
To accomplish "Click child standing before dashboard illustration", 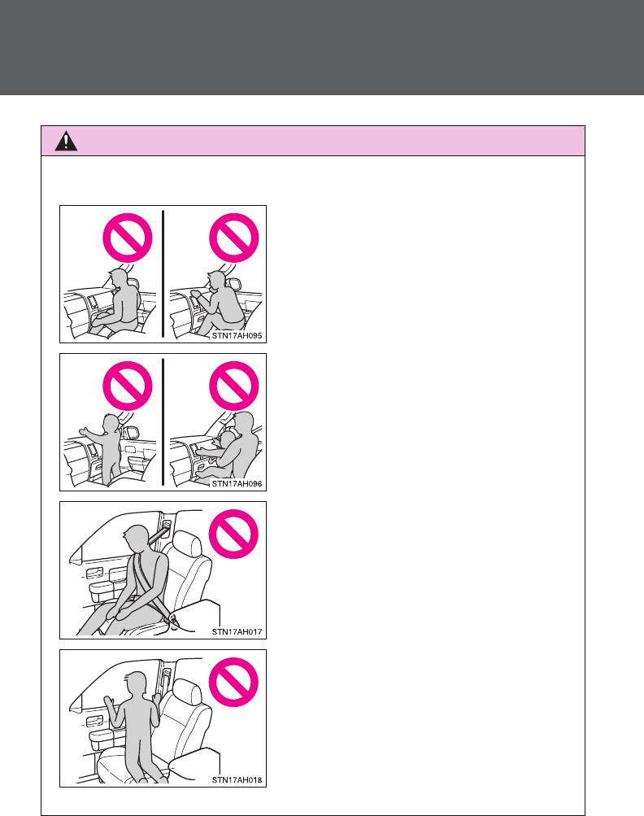I will pos(104,448).
